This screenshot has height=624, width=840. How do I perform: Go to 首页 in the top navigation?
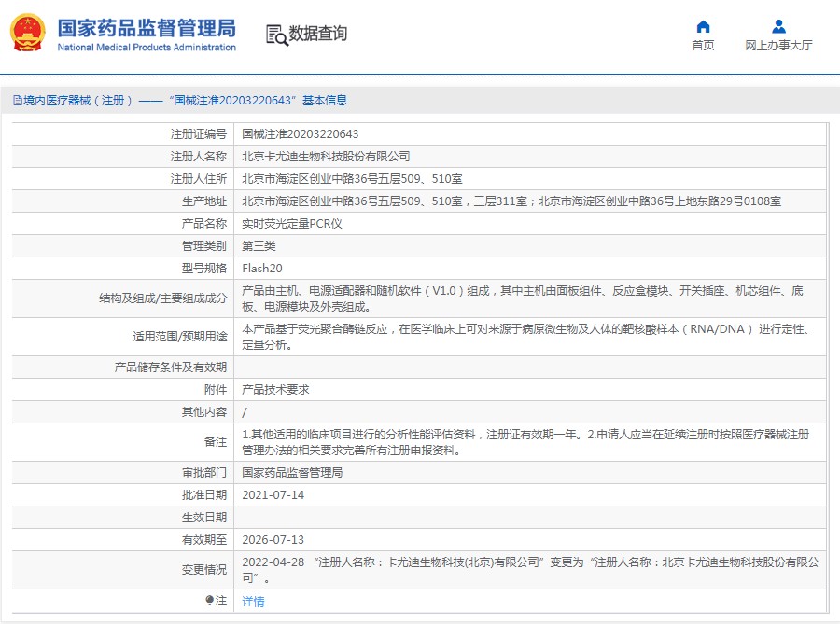coord(703,46)
